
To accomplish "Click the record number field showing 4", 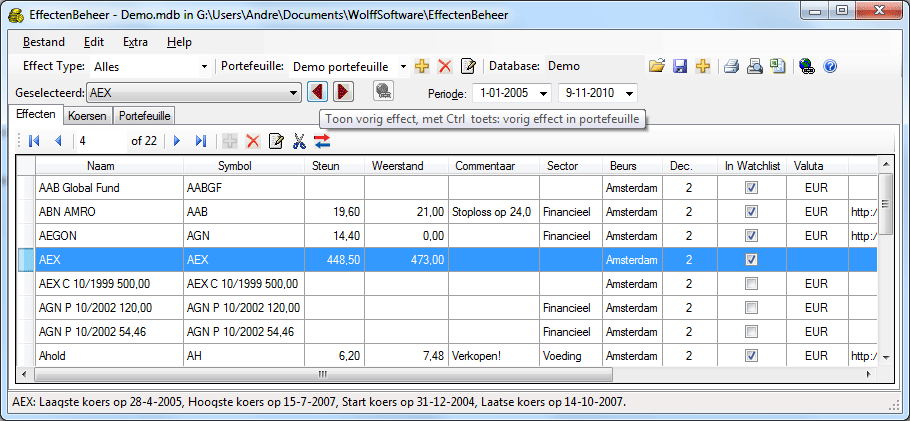I will [100, 141].
